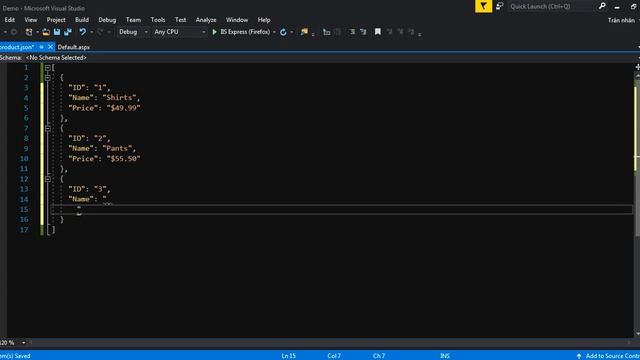Screen dimensions: 640x360
Task: Open the Debug menu
Action: [107, 20]
